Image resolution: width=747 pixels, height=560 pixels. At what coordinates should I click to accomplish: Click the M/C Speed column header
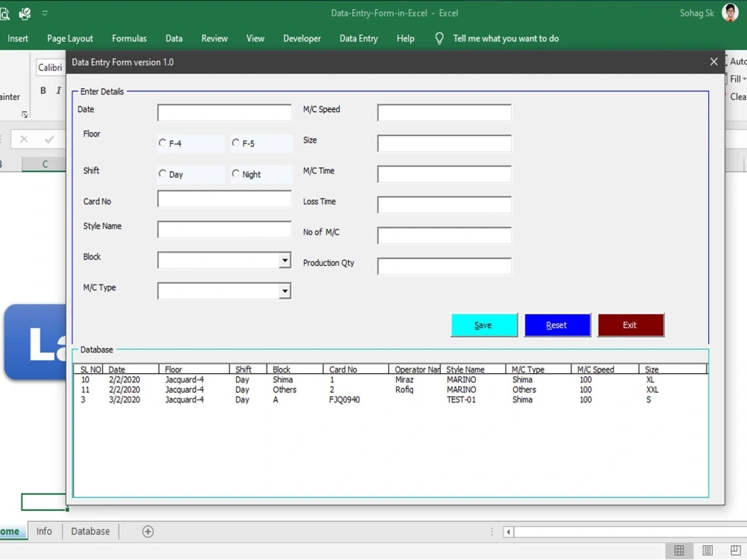(x=605, y=370)
